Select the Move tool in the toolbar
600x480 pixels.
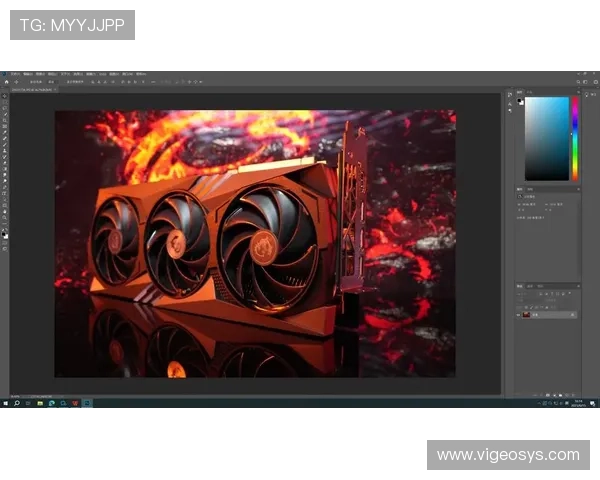coord(5,97)
